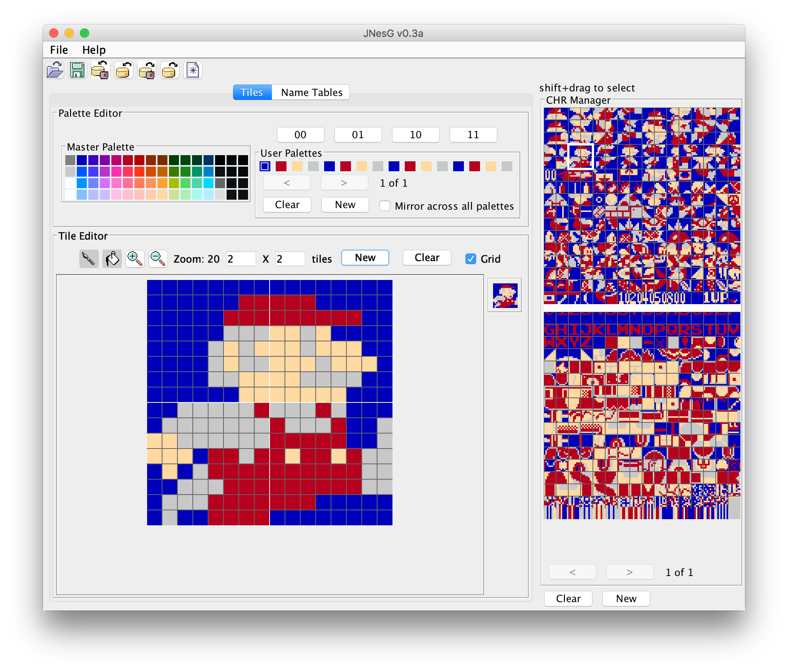Screen dimensions: 788x672
Task: Select the paint bucket fill tool
Action: point(112,259)
